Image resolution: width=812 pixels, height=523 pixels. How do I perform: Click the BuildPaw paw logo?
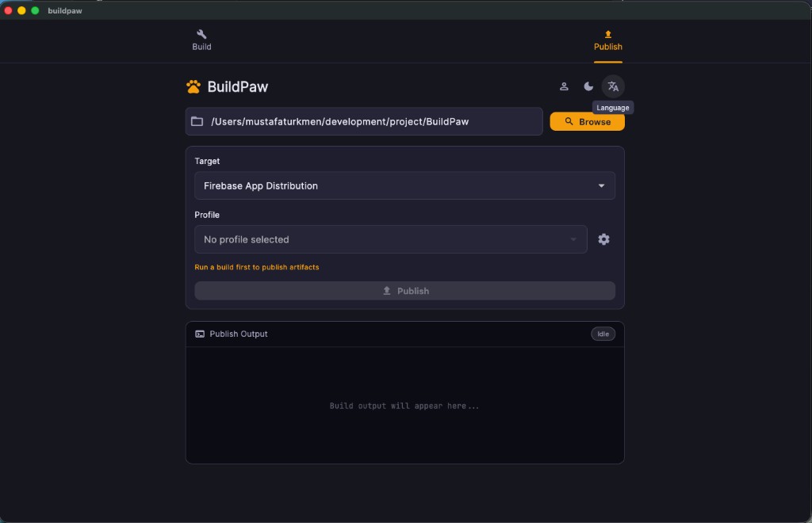193,86
